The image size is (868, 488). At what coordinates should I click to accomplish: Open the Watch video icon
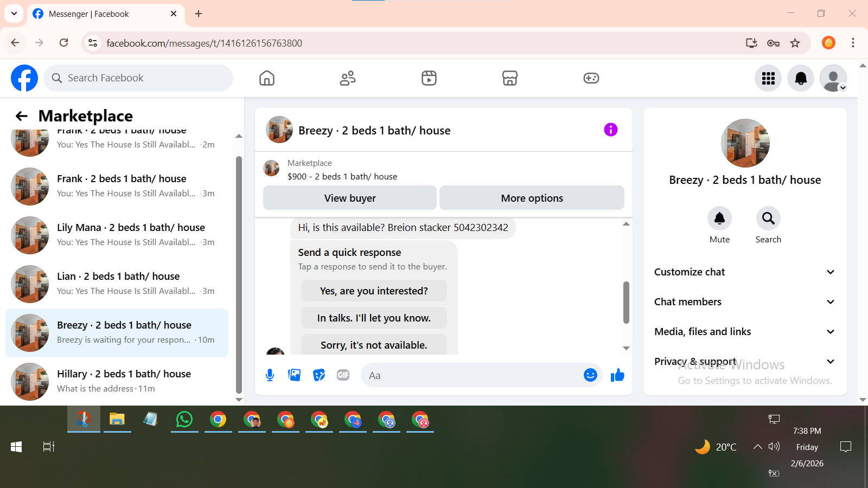click(429, 78)
